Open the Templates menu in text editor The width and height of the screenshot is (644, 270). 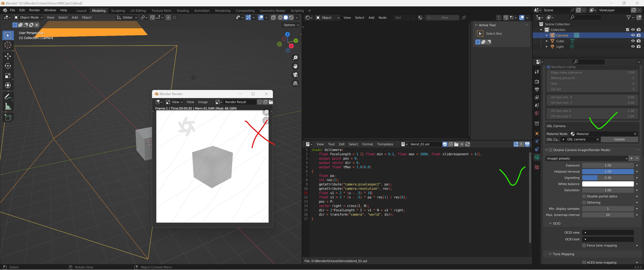(x=385, y=144)
